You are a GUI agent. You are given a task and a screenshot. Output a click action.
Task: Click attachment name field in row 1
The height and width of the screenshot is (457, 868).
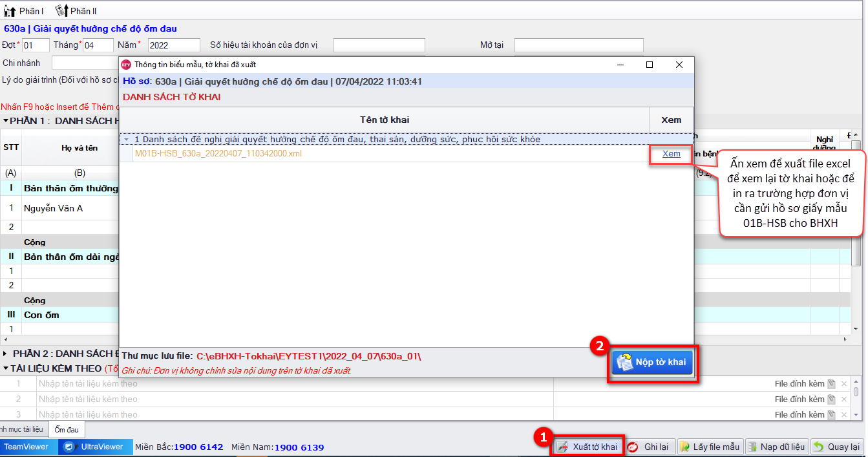point(295,384)
